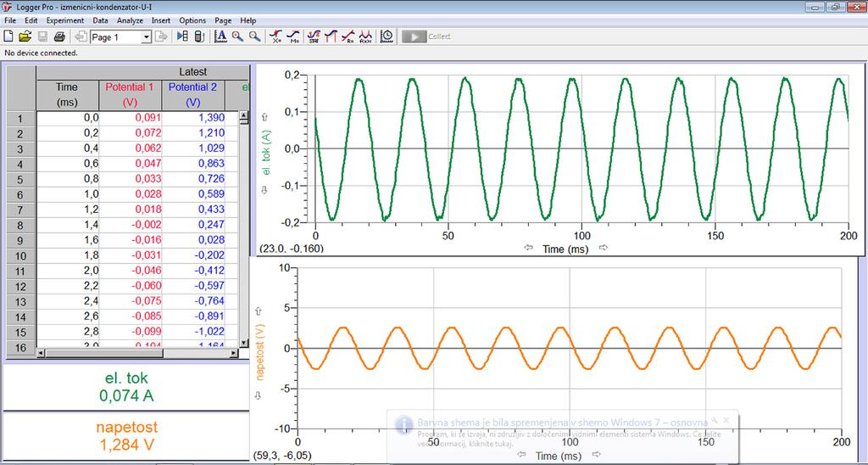
Task: Click down arrow below el. tok axis label
Action: click(264, 189)
